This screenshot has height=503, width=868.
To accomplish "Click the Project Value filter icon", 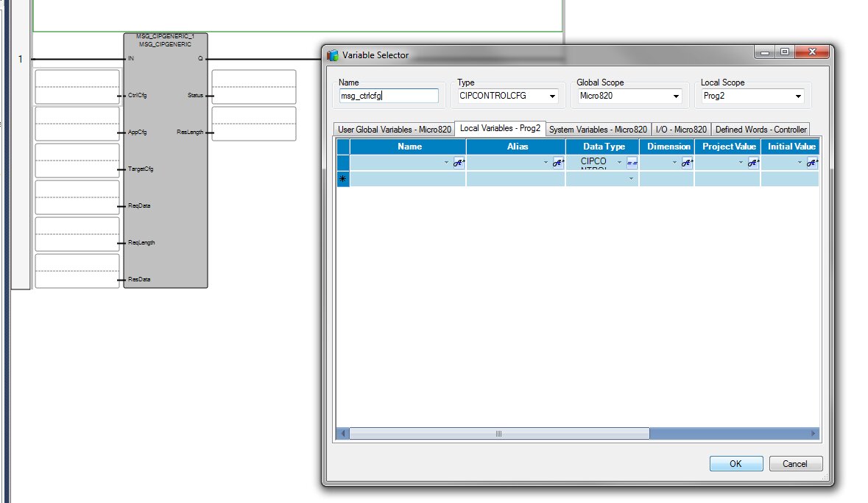I will [x=753, y=163].
